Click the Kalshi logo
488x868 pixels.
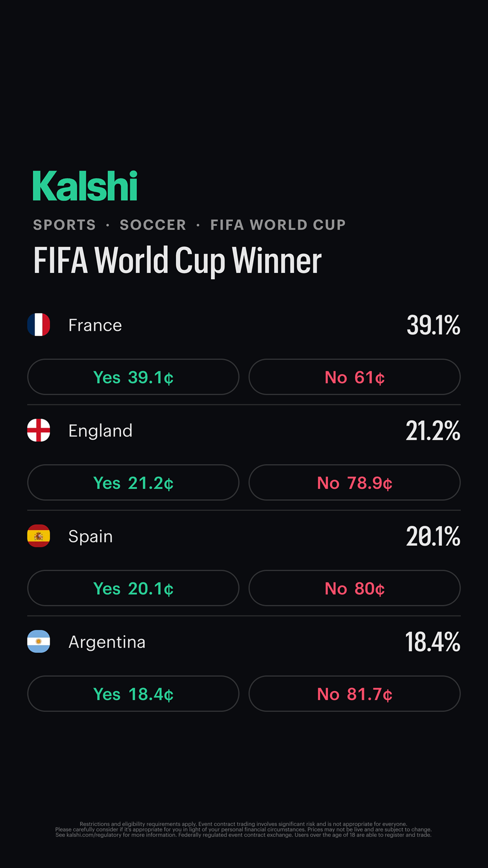click(x=85, y=186)
